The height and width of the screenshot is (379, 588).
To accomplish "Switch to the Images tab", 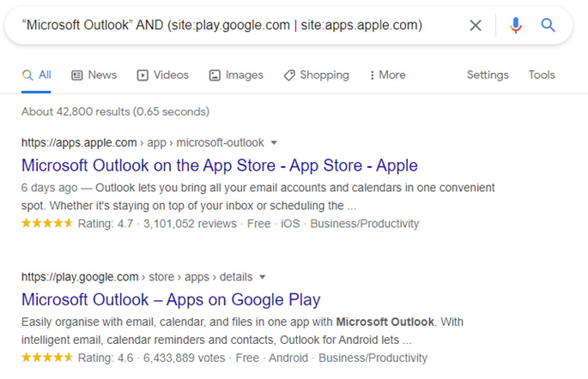I will [236, 75].
